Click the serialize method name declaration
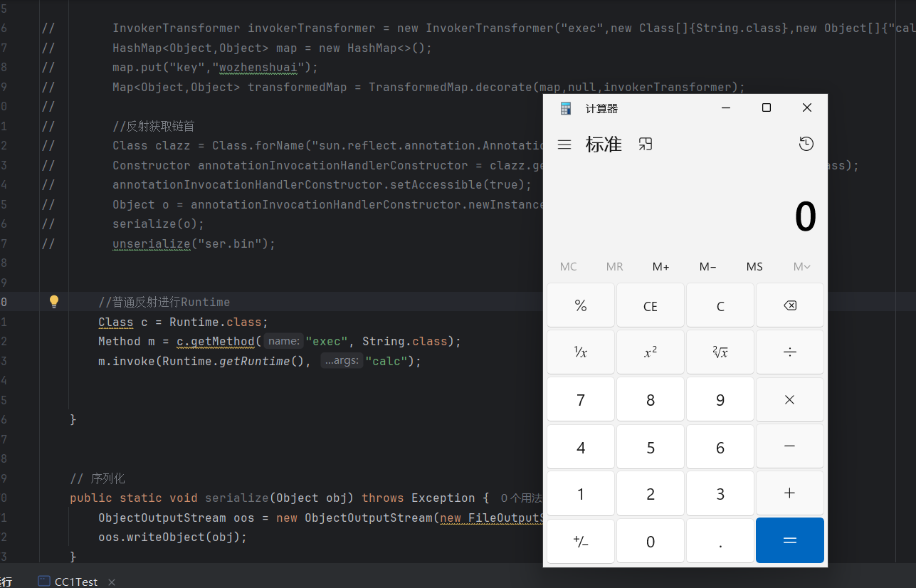This screenshot has width=916, height=588. coord(237,498)
